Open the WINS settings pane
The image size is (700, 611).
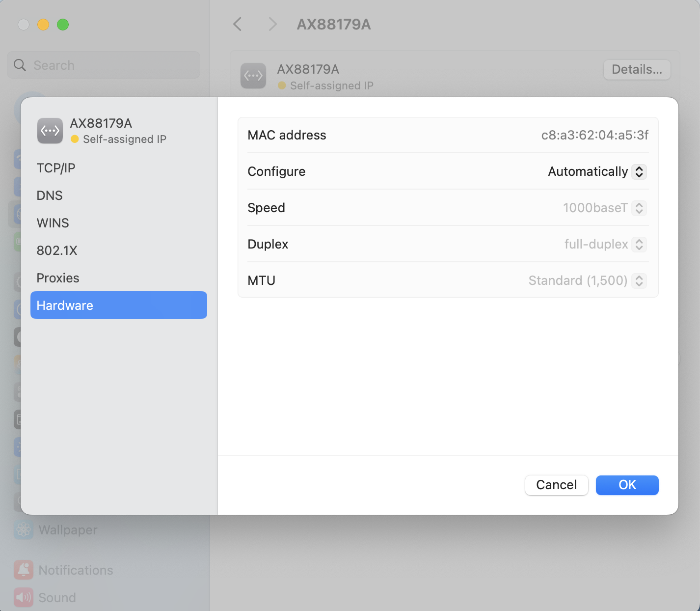(x=53, y=223)
